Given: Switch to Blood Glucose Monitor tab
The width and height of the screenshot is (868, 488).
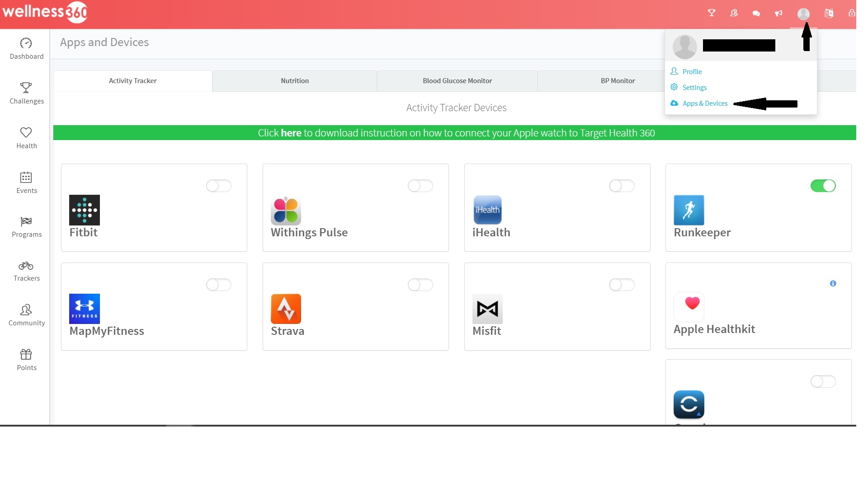Looking at the screenshot, I should coord(457,81).
